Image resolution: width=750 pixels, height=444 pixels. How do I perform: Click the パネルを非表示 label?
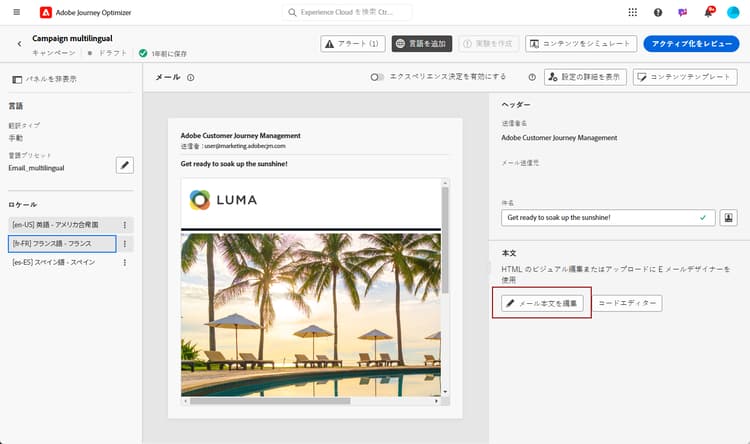[51, 79]
